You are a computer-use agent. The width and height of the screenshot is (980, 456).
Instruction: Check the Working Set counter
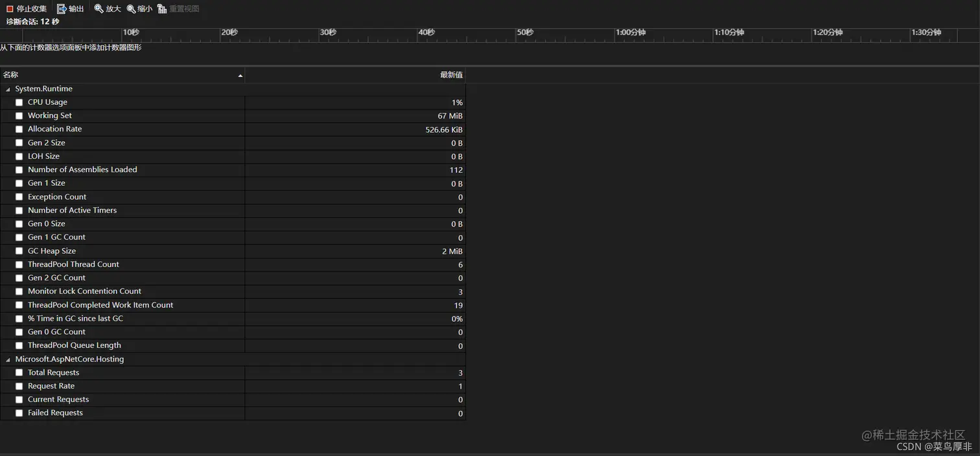click(x=19, y=116)
